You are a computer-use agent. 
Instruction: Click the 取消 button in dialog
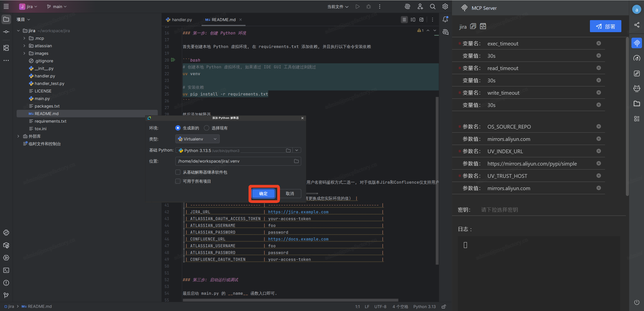click(290, 193)
